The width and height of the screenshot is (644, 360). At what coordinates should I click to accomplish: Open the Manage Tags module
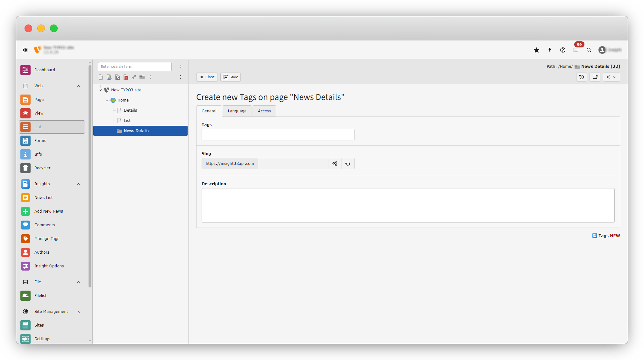point(47,238)
